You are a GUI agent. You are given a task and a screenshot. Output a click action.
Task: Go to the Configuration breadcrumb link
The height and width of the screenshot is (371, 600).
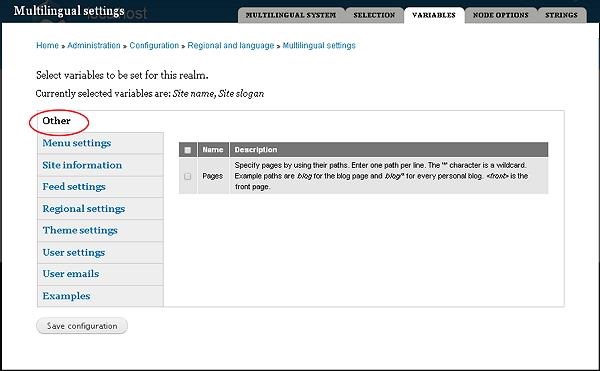(154, 46)
